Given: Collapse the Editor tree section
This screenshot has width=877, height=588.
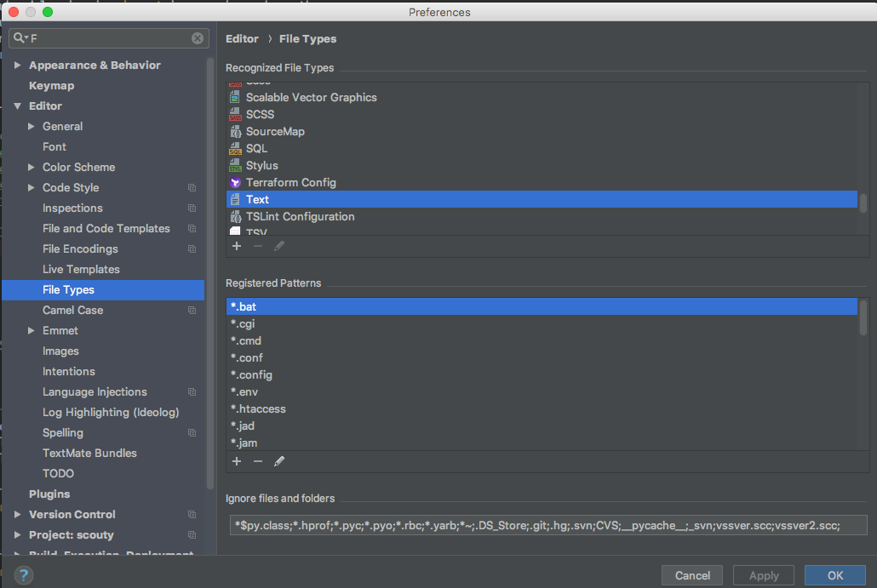Looking at the screenshot, I should (x=18, y=106).
